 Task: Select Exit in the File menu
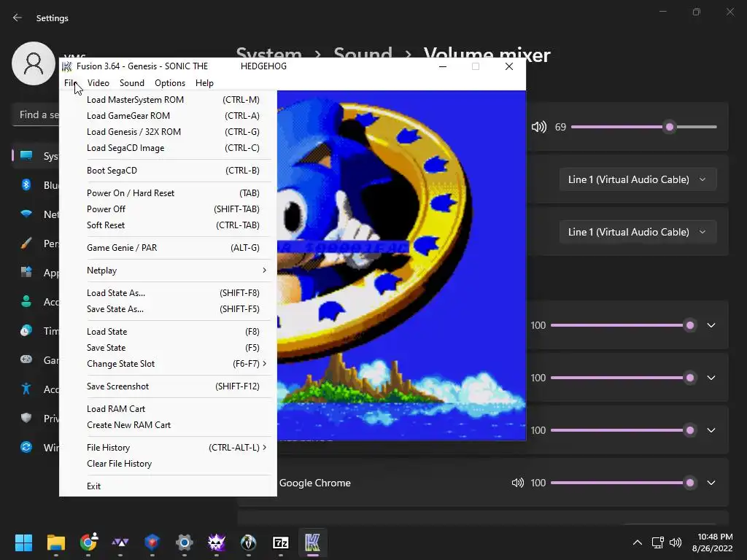click(x=169, y=486)
